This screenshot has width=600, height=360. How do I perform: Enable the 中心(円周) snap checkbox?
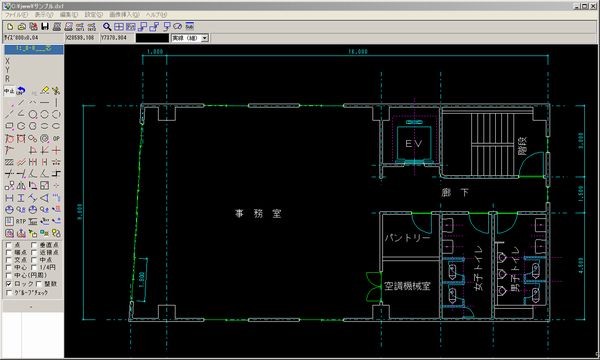[x=9, y=275]
